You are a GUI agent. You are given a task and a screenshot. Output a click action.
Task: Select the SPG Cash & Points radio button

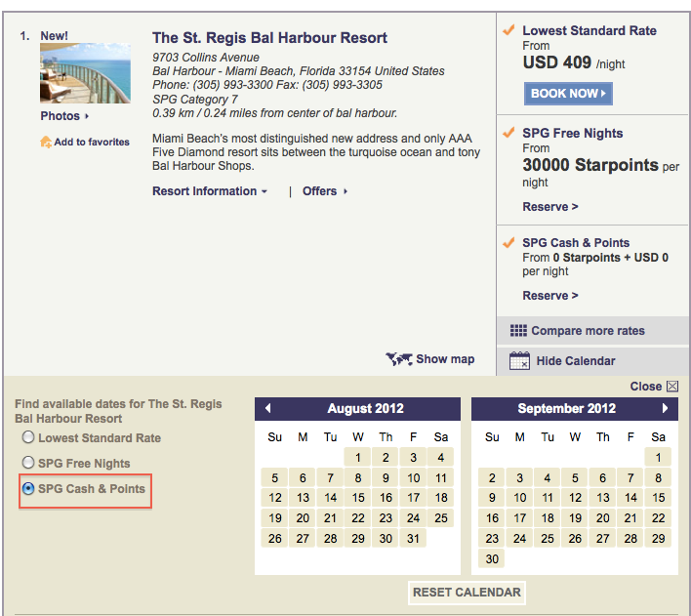pos(28,488)
